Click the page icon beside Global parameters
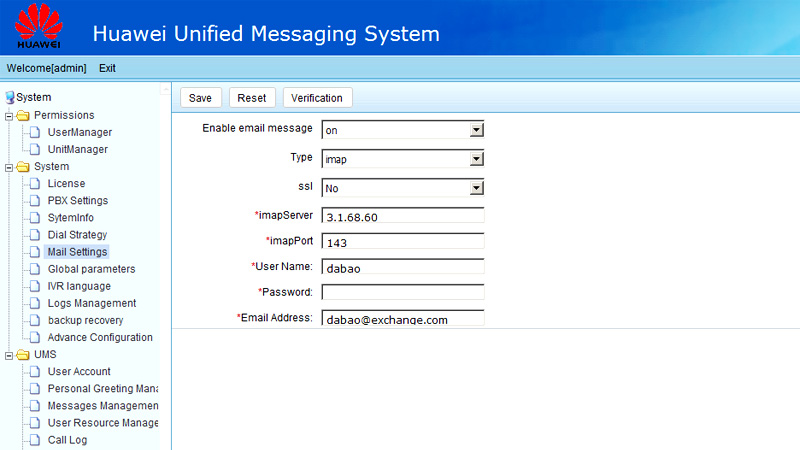The image size is (800, 450). (35, 269)
